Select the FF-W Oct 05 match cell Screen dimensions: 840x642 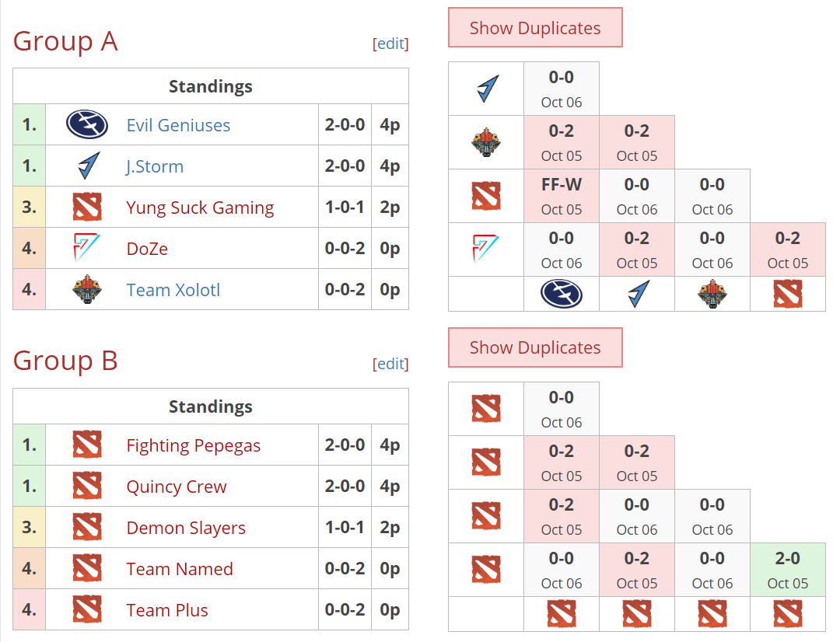coord(562,196)
